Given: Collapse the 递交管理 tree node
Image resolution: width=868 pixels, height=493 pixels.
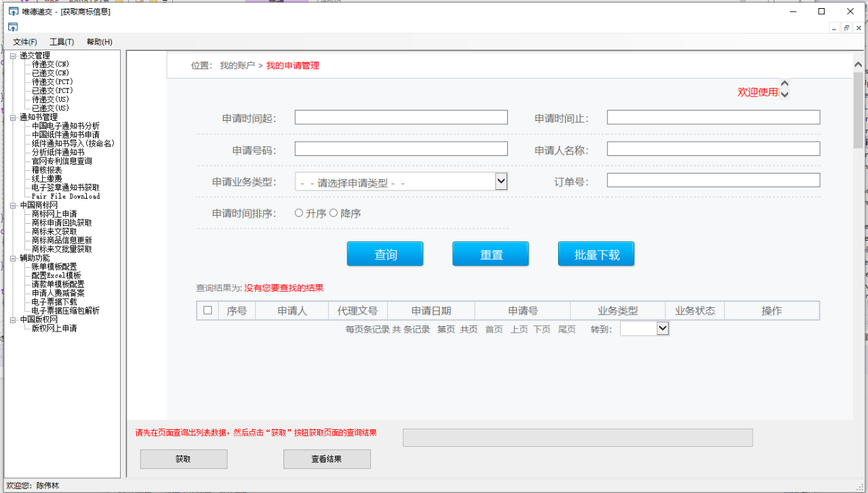Looking at the screenshot, I should click(x=13, y=56).
